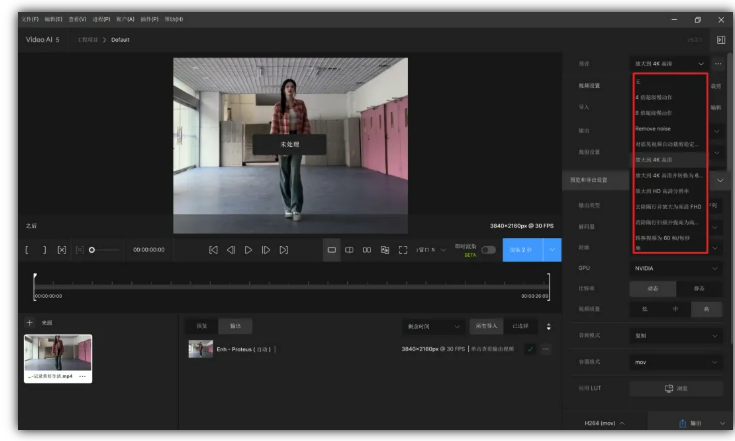735x441 pixels.
Task: Open the GPU NVIDIA dropdown
Action: pyautogui.click(x=676, y=268)
